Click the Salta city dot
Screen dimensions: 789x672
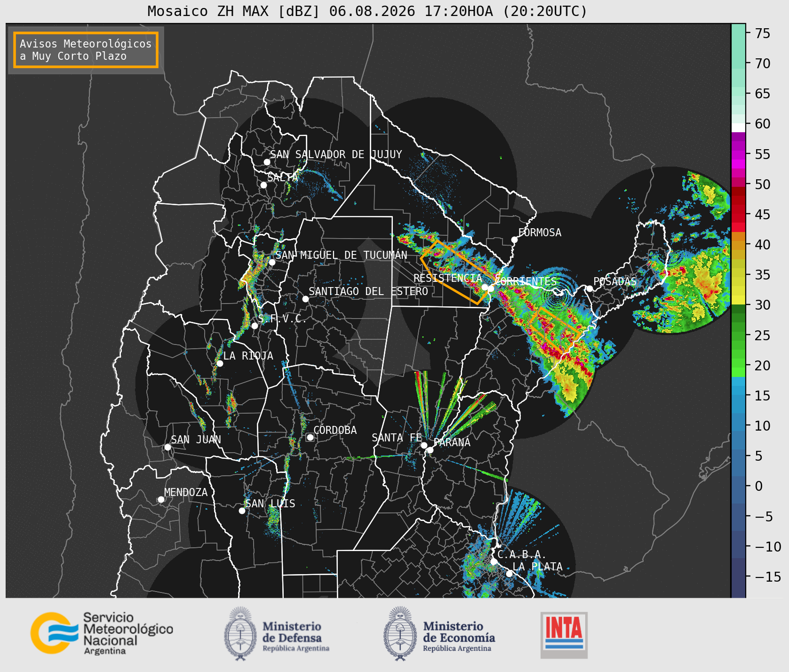pyautogui.click(x=263, y=185)
